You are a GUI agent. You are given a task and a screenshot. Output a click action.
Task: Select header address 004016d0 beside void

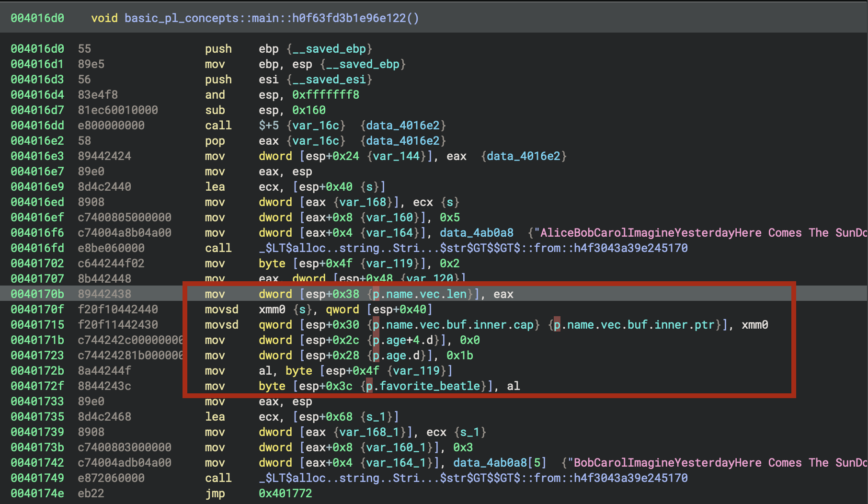coord(37,18)
